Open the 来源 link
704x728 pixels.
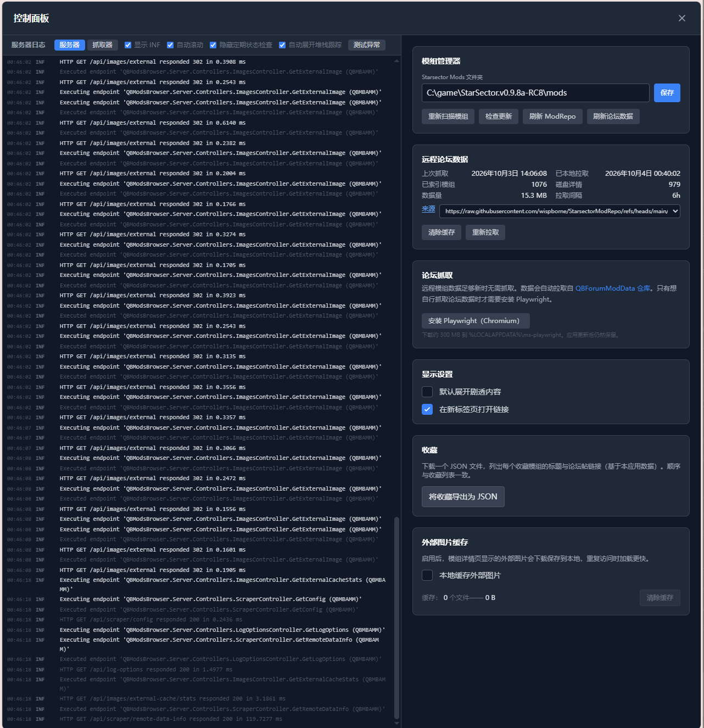(x=428, y=209)
